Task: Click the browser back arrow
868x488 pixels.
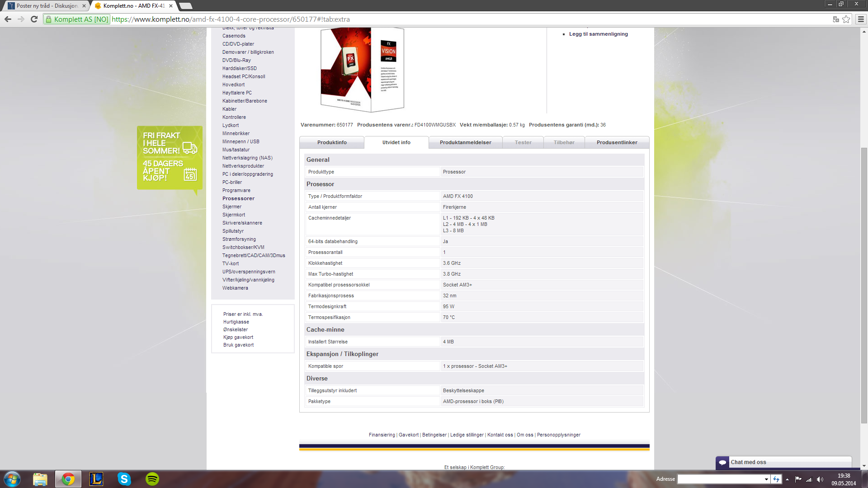Action: (x=8, y=19)
